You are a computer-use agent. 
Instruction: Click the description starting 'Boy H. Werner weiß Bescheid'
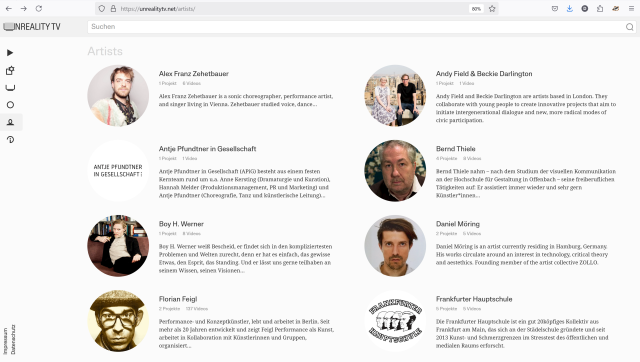245,258
